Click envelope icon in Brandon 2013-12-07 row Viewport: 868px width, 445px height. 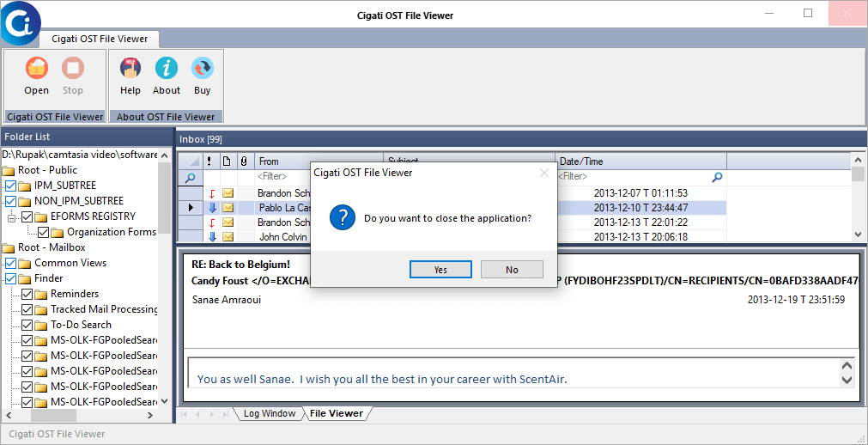228,193
